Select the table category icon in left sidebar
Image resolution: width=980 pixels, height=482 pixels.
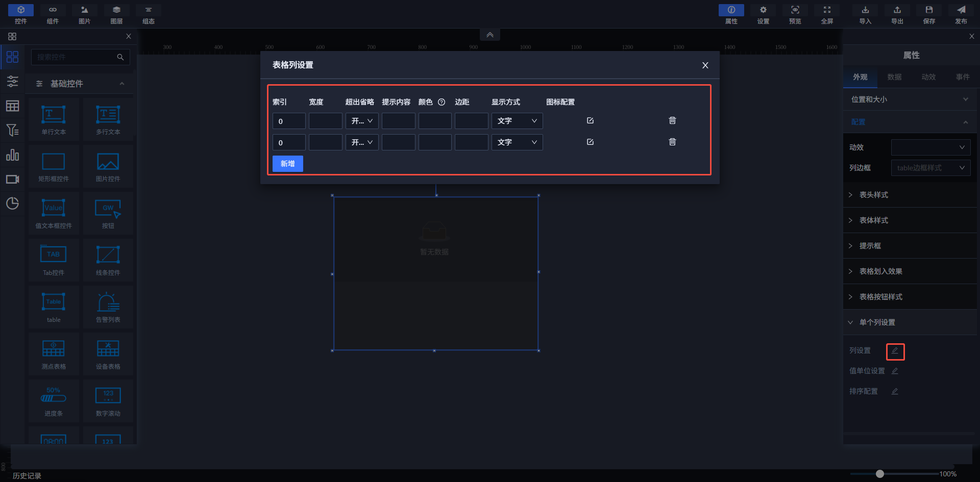[12, 106]
